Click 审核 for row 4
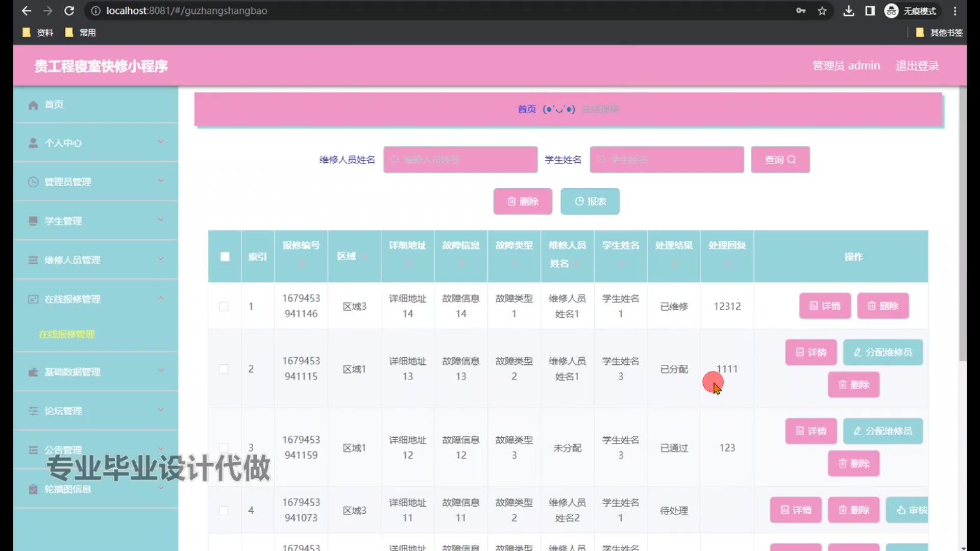980x551 pixels. pos(908,510)
